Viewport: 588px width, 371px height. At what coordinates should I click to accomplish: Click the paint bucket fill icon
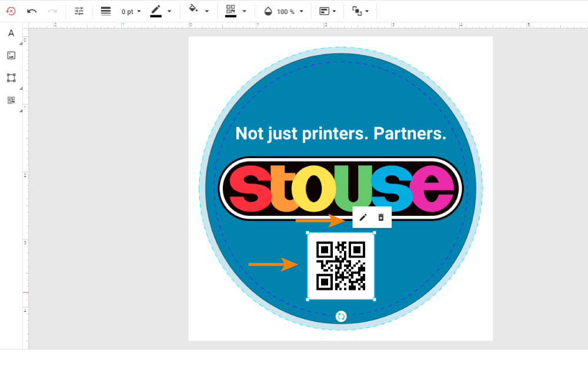(193, 9)
